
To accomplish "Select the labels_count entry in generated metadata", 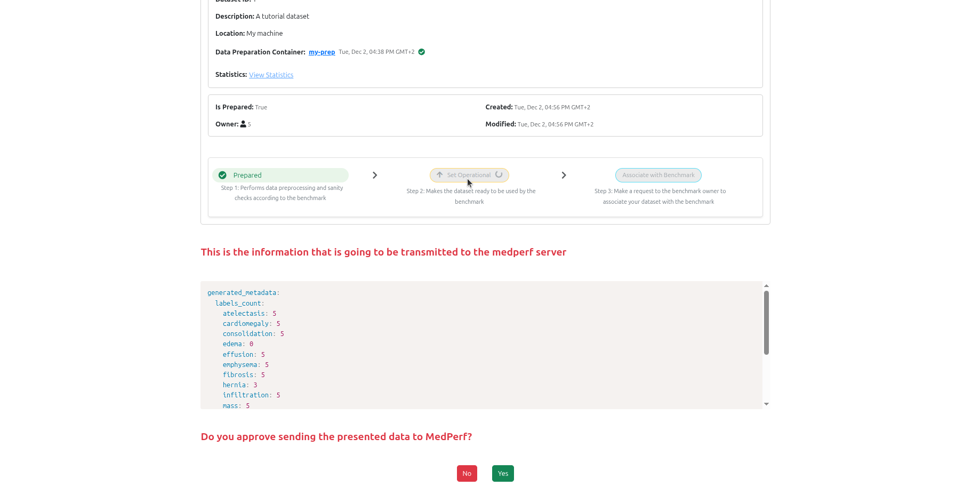I will point(238,303).
